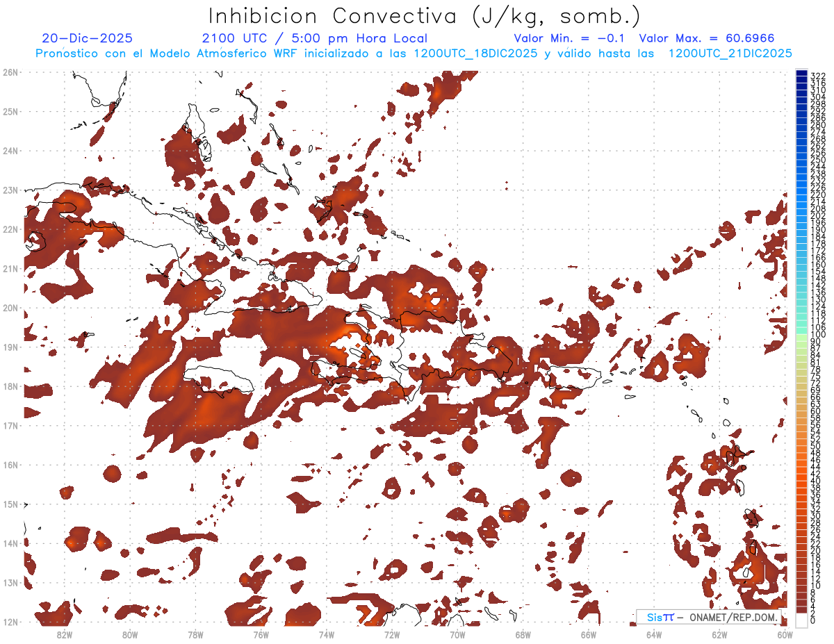Viewport: 834px width, 644px height.
Task: Click latitude axis label '13N'
Action: [10, 582]
